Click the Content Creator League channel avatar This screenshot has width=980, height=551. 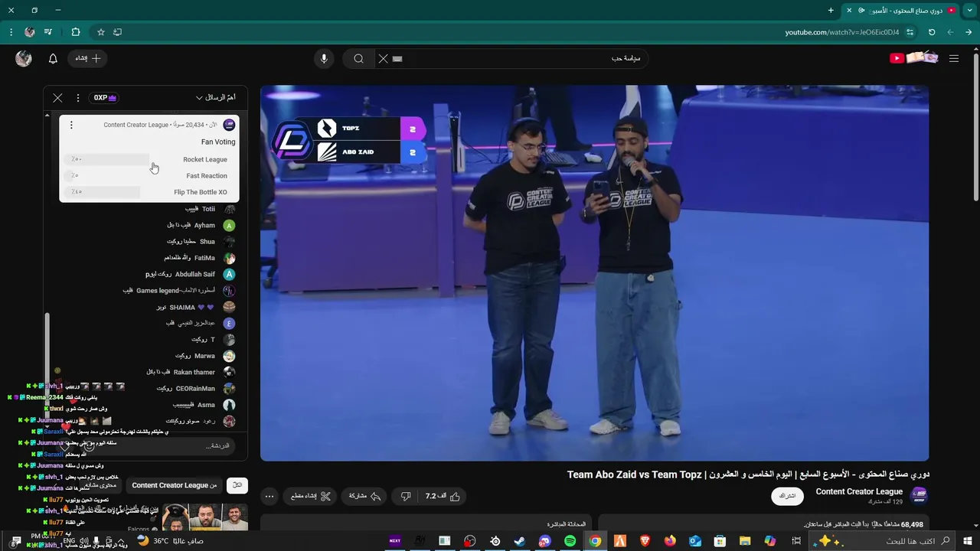(x=919, y=496)
